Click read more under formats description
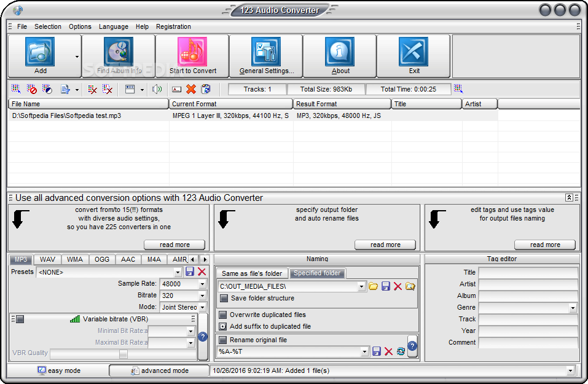Screen dimensions: 588x384 174,245
